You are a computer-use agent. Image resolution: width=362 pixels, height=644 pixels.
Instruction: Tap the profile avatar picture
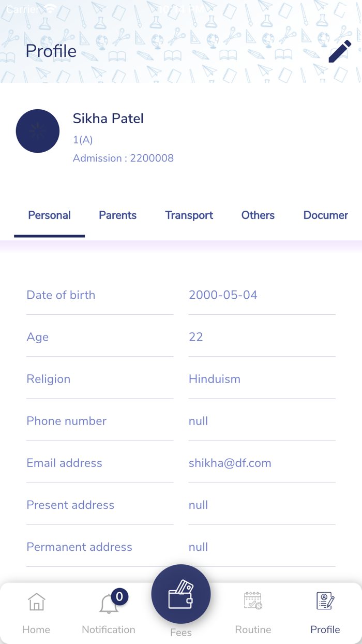[38, 131]
